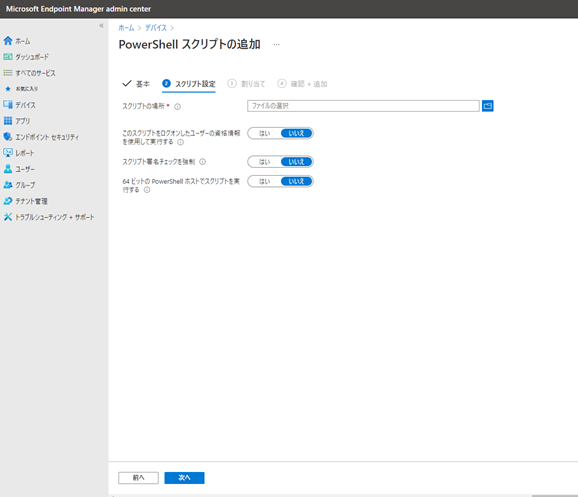Click the デバイス breadcrumb link
The image size is (578, 497).
(x=156, y=28)
